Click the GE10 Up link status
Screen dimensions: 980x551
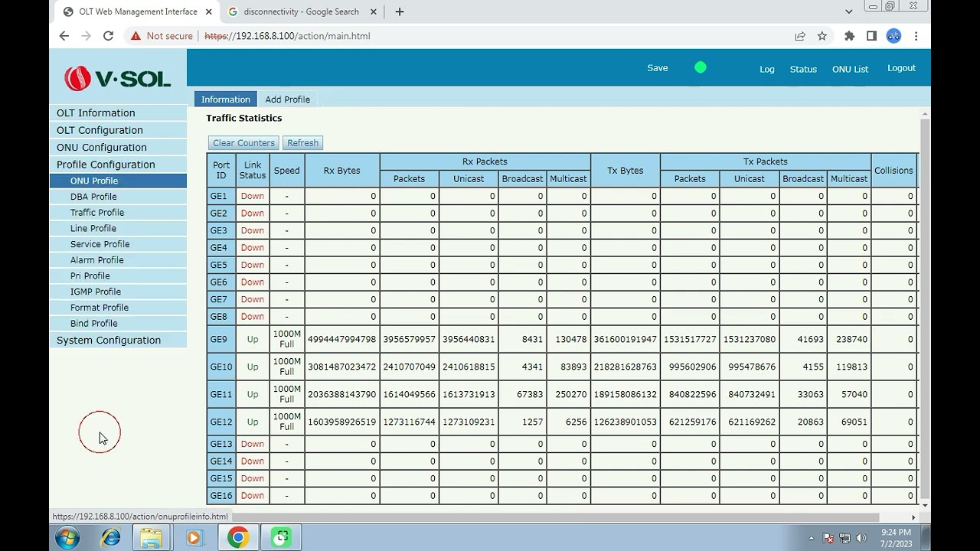pyautogui.click(x=253, y=367)
